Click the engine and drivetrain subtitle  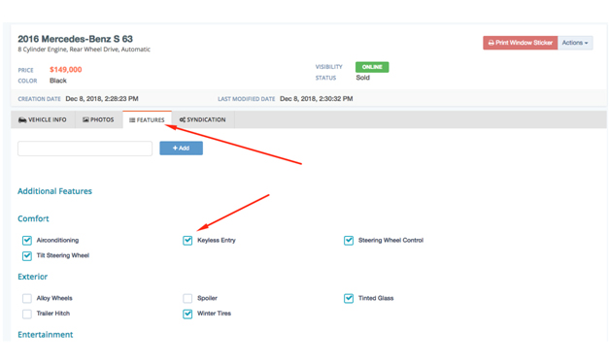tap(85, 50)
